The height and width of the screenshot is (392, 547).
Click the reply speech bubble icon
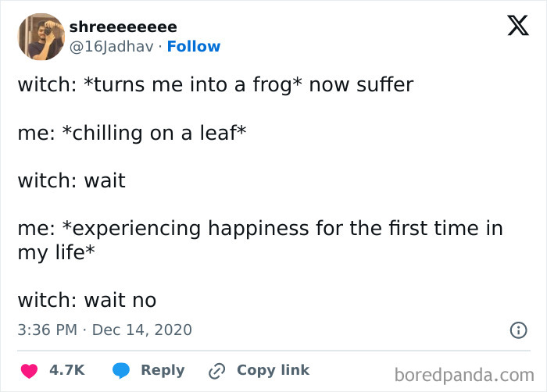(121, 371)
